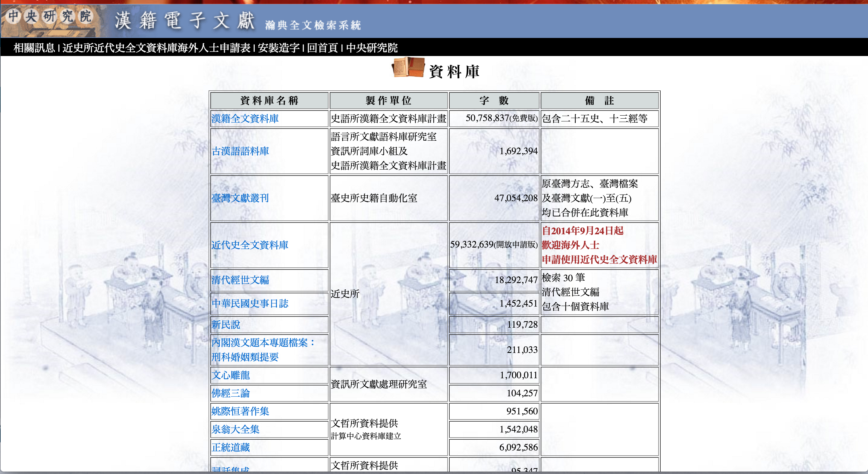Click the word count 119,728
The width and height of the screenshot is (868, 474).
pyautogui.click(x=522, y=325)
